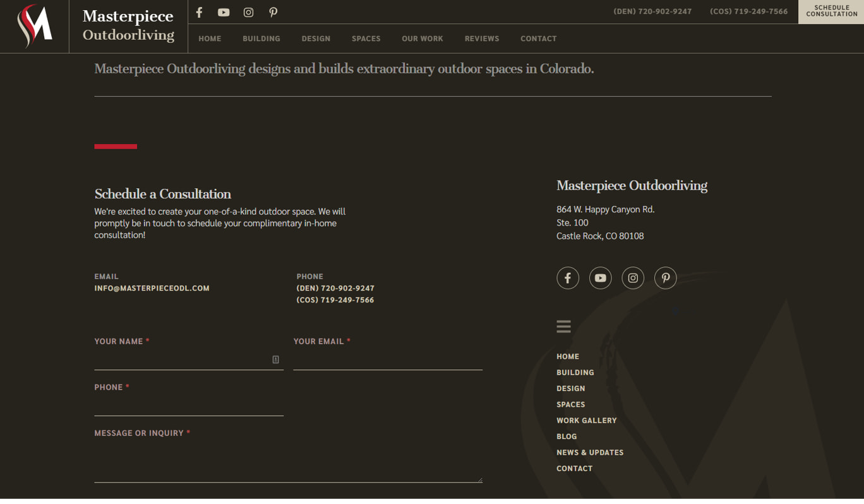864x504 pixels.
Task: Click the hamburger menu icon above footer links
Action: [563, 326]
